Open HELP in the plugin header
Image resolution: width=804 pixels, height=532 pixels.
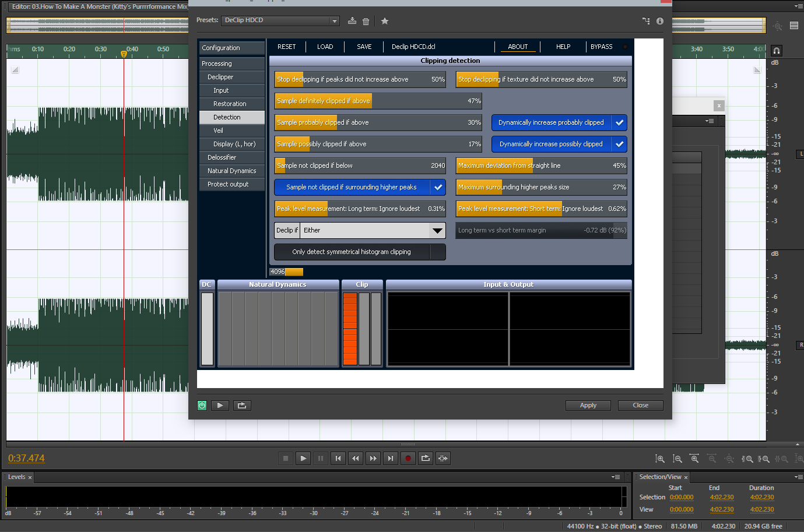point(563,47)
